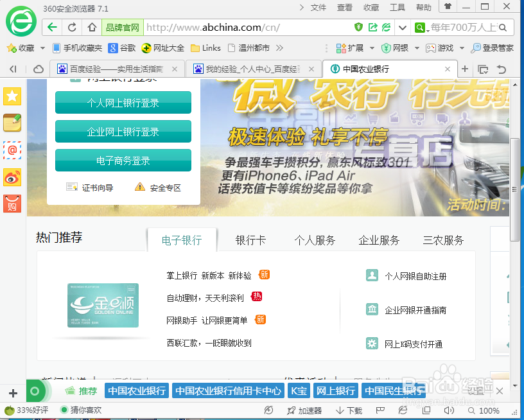Select the 三农服务 tab
This screenshot has height=420, width=524.
[444, 240]
